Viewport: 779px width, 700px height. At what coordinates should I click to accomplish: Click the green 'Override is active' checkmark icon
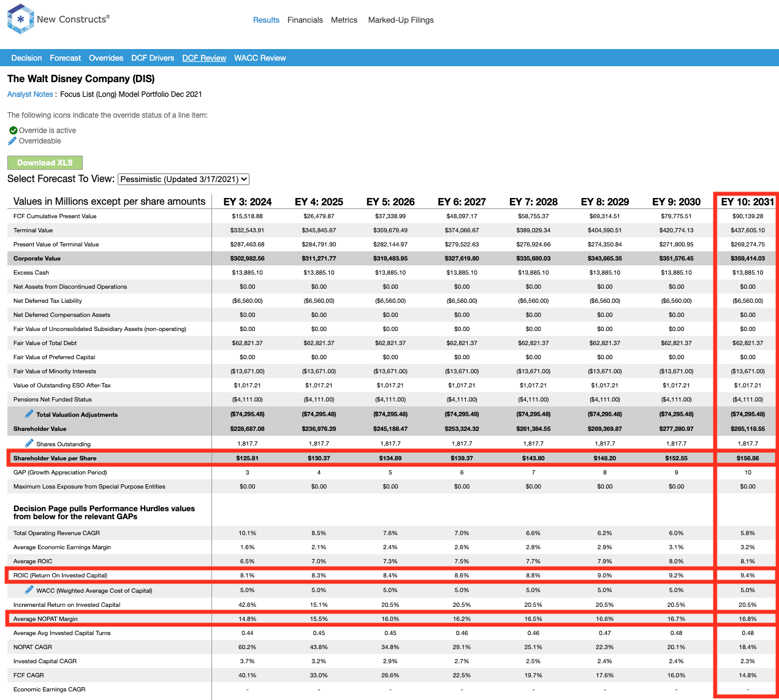coord(13,131)
